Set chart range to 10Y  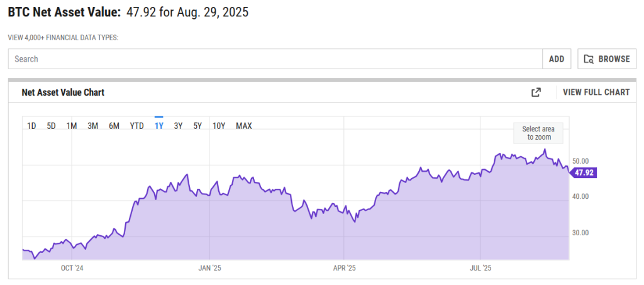tap(219, 126)
